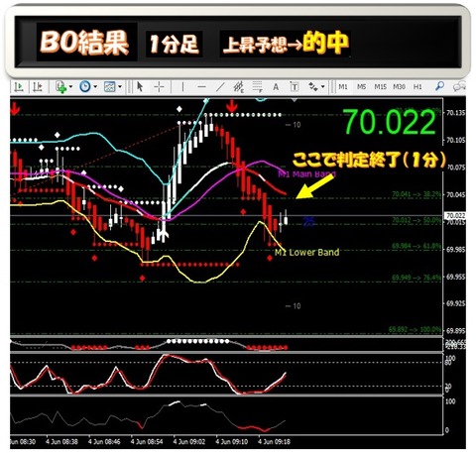Click the '4 Jun 09:02' time label
This screenshot has height=453, width=476.
189,441
